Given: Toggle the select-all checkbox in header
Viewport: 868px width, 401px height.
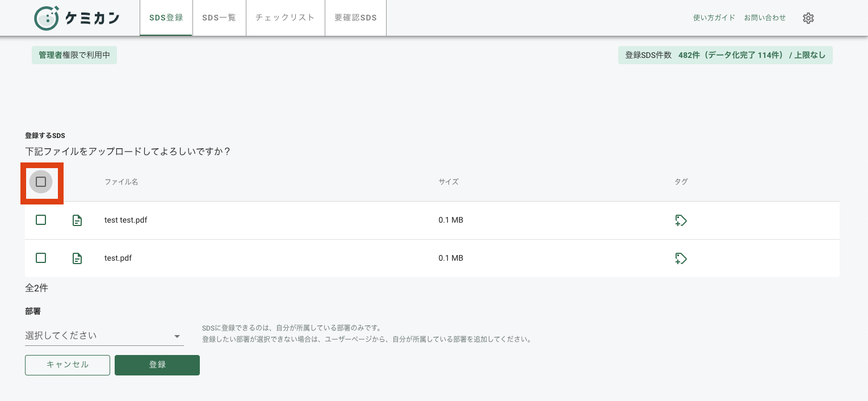Looking at the screenshot, I should point(41,182).
